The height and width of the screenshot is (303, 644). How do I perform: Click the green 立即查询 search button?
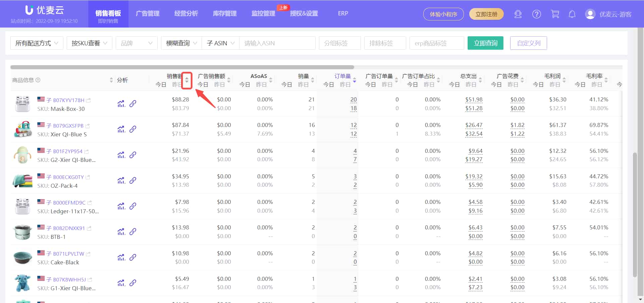pos(485,43)
